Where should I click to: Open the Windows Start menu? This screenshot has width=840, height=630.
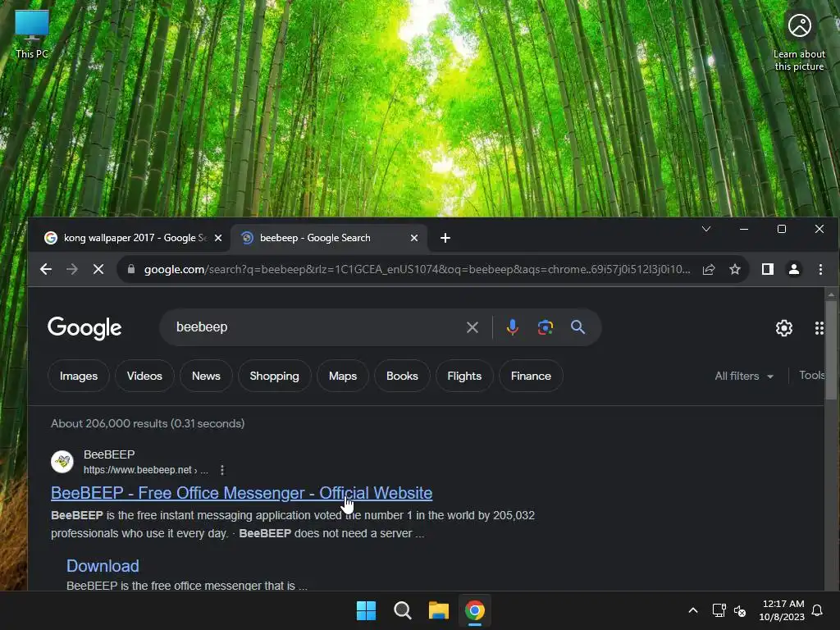coord(367,610)
